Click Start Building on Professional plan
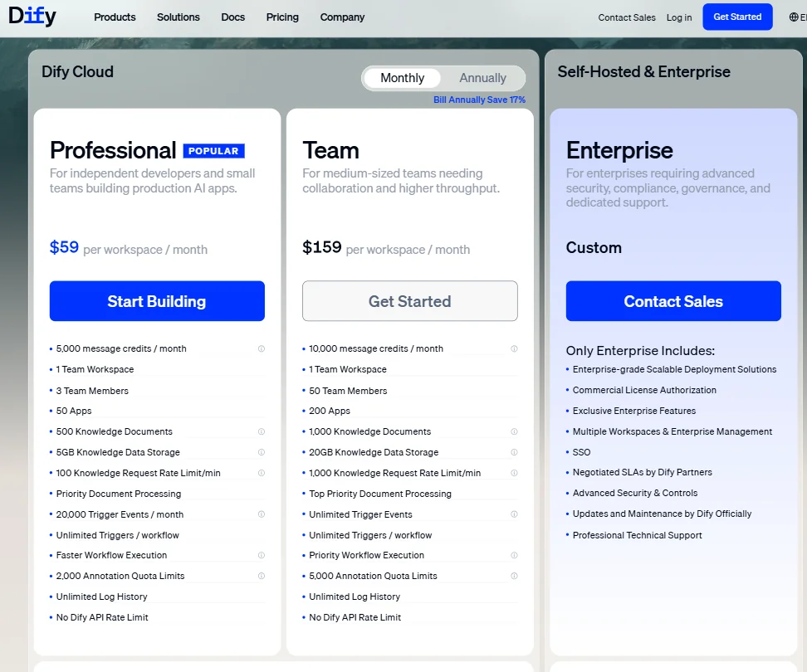807x672 pixels. coord(157,301)
